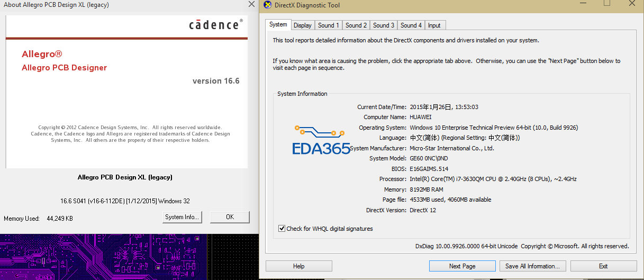Click the System Model value GE60 0NC\0ND
The height and width of the screenshot is (280, 644).
click(429, 158)
